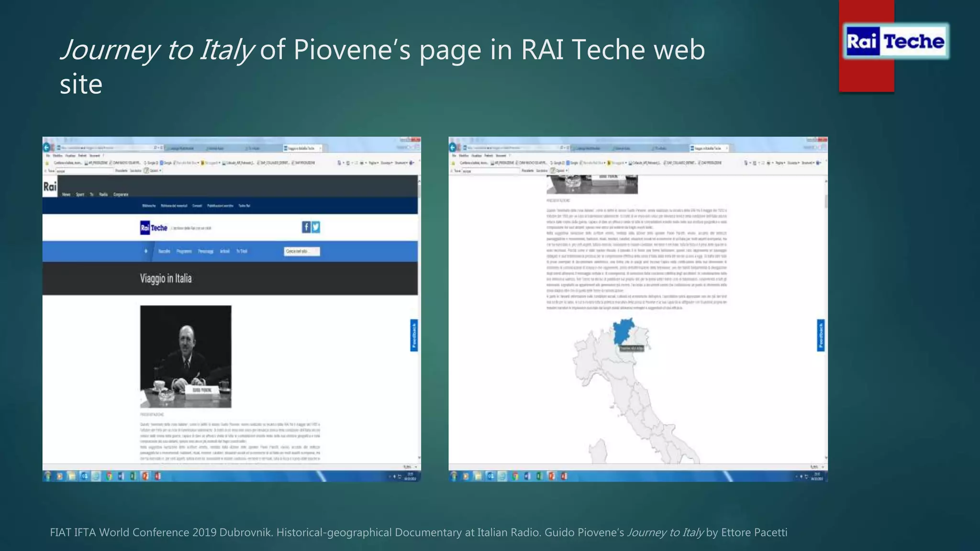Open Personaggi menu in blue navigation bar
980x551 pixels.
tap(206, 251)
